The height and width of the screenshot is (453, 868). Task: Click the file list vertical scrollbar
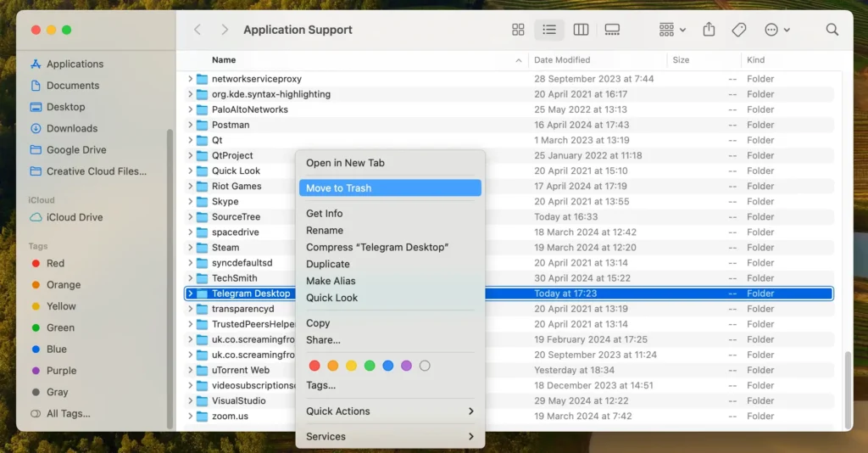(x=848, y=390)
